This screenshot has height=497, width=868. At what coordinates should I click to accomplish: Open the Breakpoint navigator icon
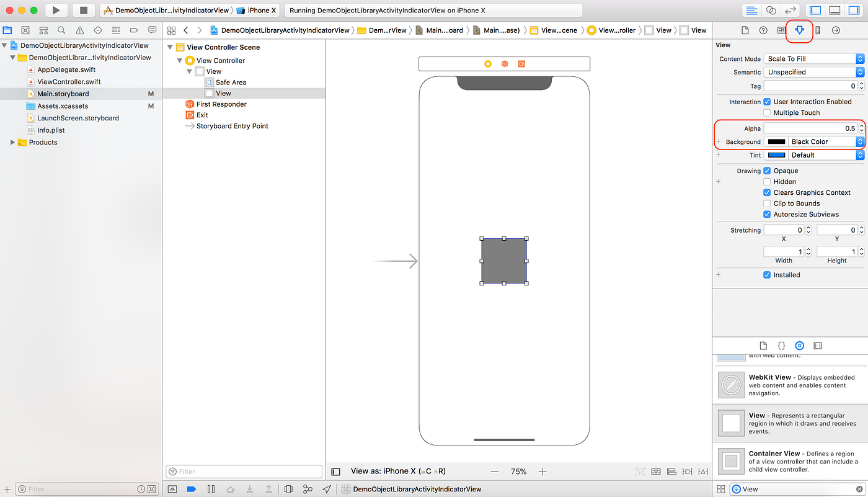point(134,30)
